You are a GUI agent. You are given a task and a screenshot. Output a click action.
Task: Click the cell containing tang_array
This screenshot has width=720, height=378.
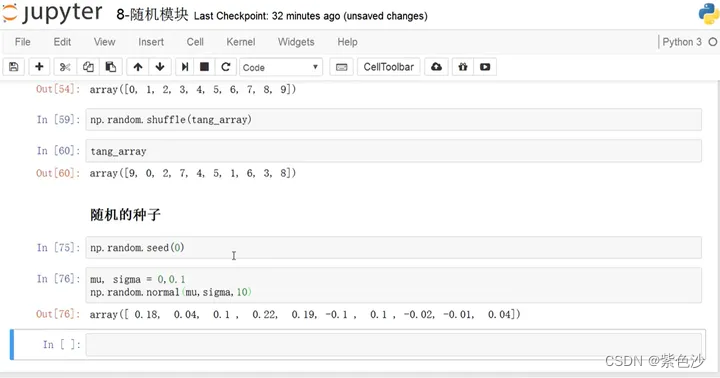coord(393,151)
